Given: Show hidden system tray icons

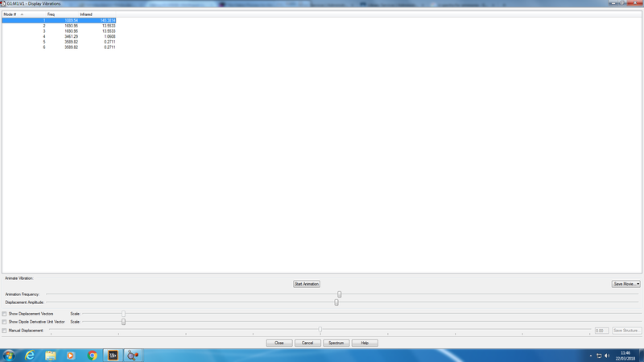Looking at the screenshot, I should click(591, 356).
